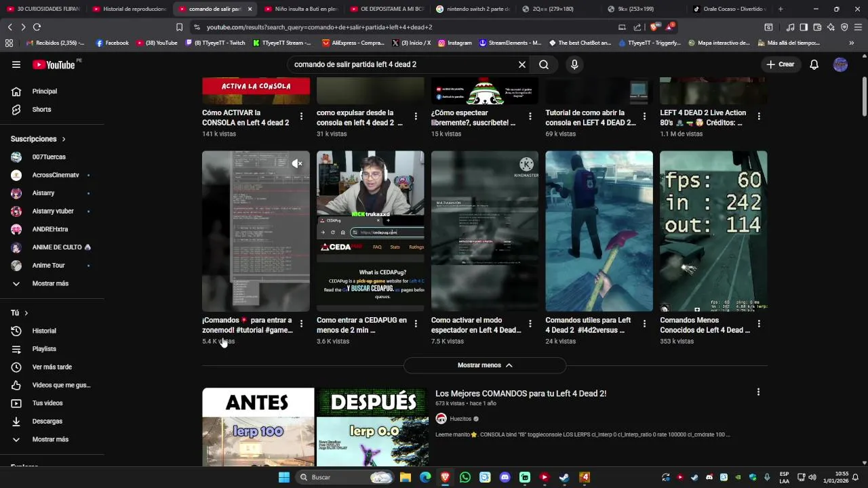The width and height of the screenshot is (868, 488).
Task: Open Steam from the taskbar
Action: pos(564,477)
